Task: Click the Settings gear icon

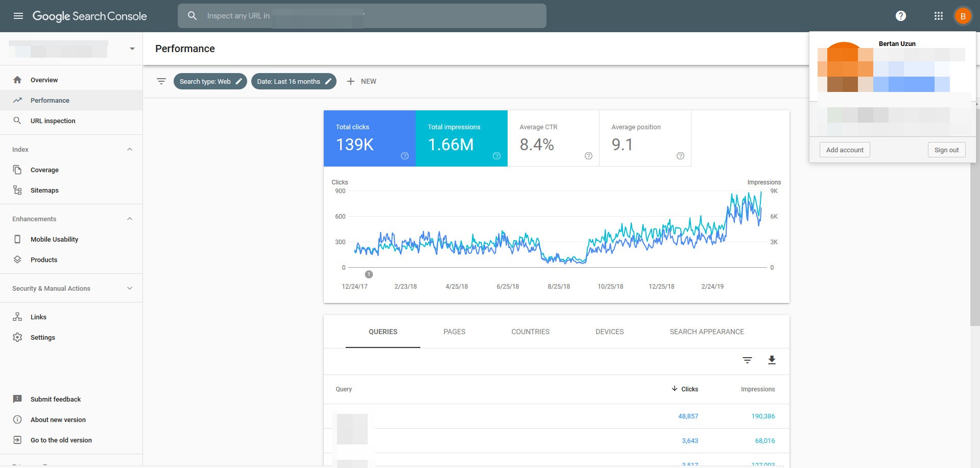Action: 17,337
